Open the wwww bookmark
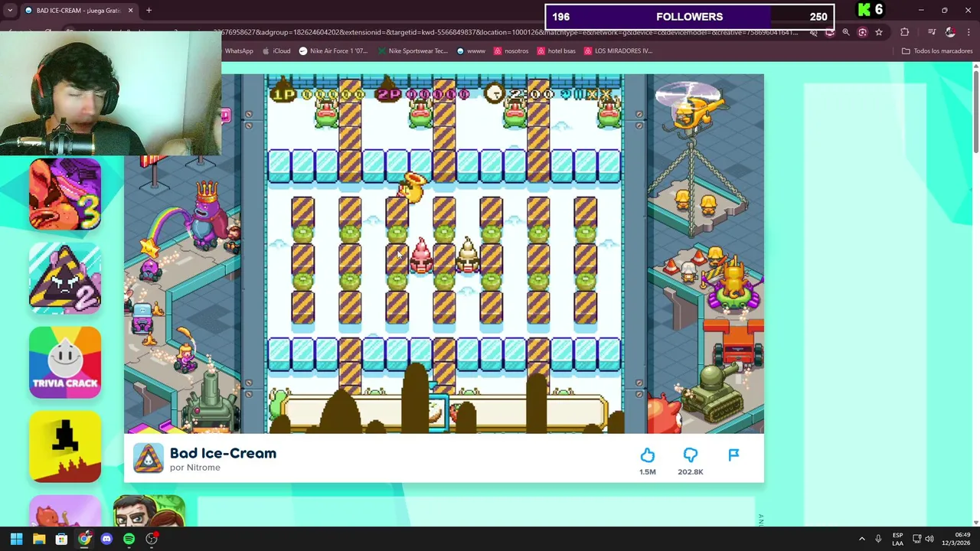980x551 pixels. [471, 51]
